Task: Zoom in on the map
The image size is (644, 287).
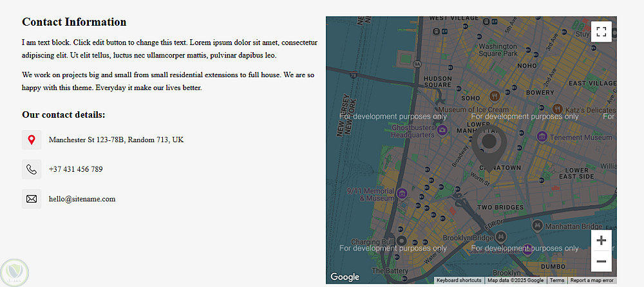Action: pos(601,240)
